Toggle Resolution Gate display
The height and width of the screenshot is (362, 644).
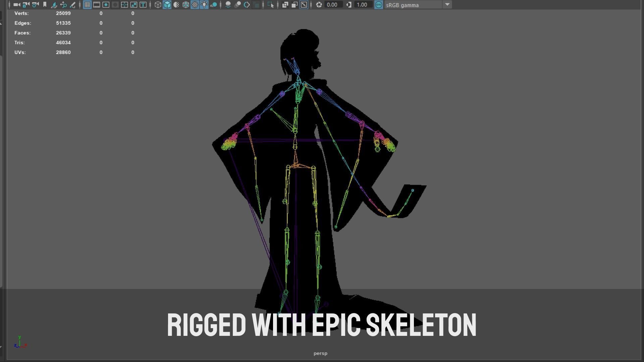[x=106, y=5]
